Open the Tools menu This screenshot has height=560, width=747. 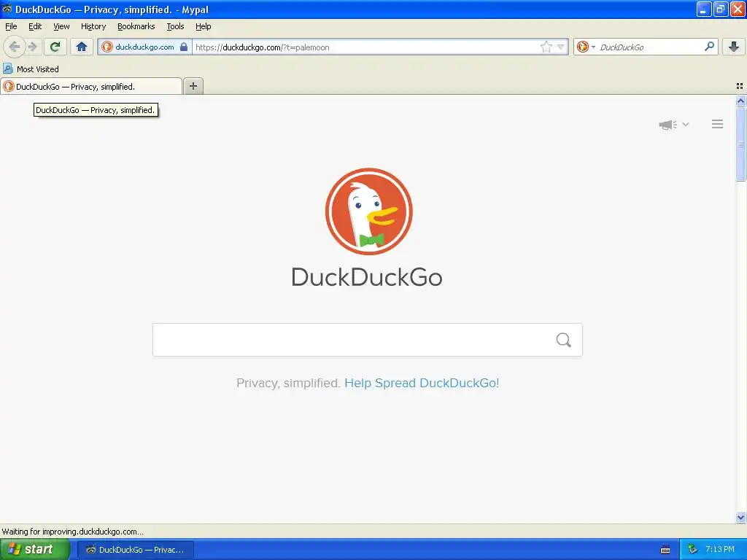click(x=175, y=26)
